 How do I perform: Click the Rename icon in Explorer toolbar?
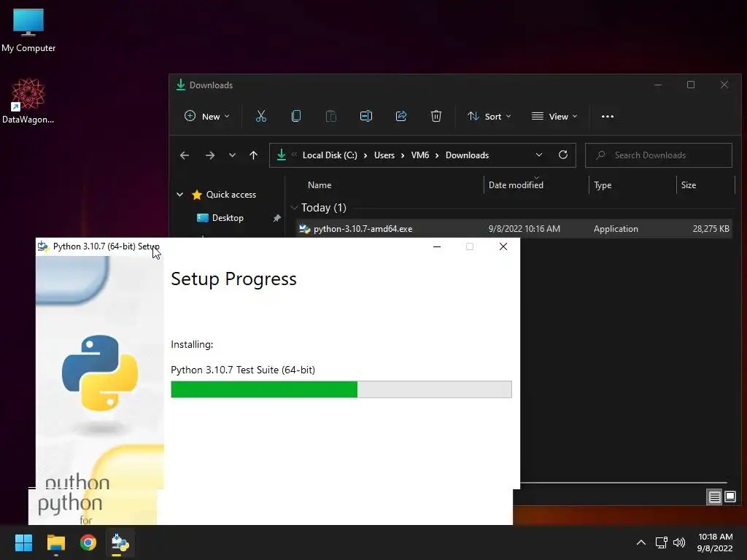pos(366,116)
